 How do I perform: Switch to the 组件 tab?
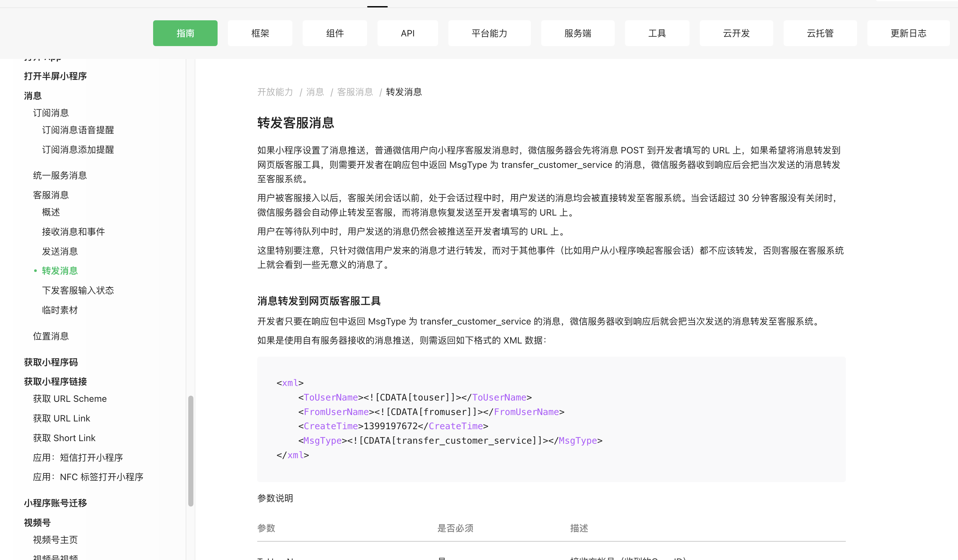pyautogui.click(x=334, y=33)
